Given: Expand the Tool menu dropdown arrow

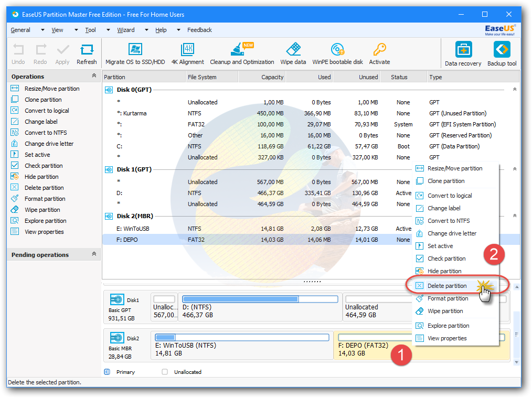Looking at the screenshot, I should point(108,30).
